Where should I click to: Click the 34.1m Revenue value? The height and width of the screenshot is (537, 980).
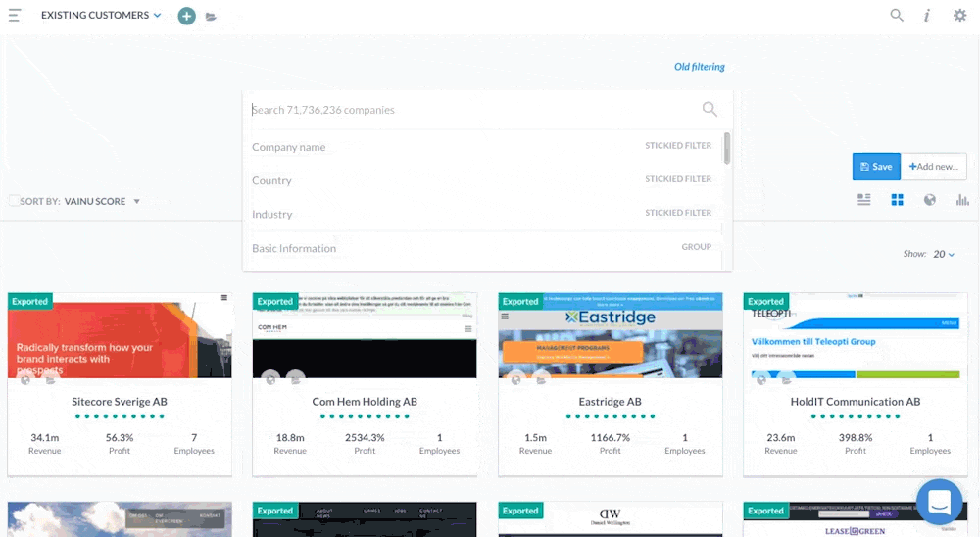click(45, 438)
